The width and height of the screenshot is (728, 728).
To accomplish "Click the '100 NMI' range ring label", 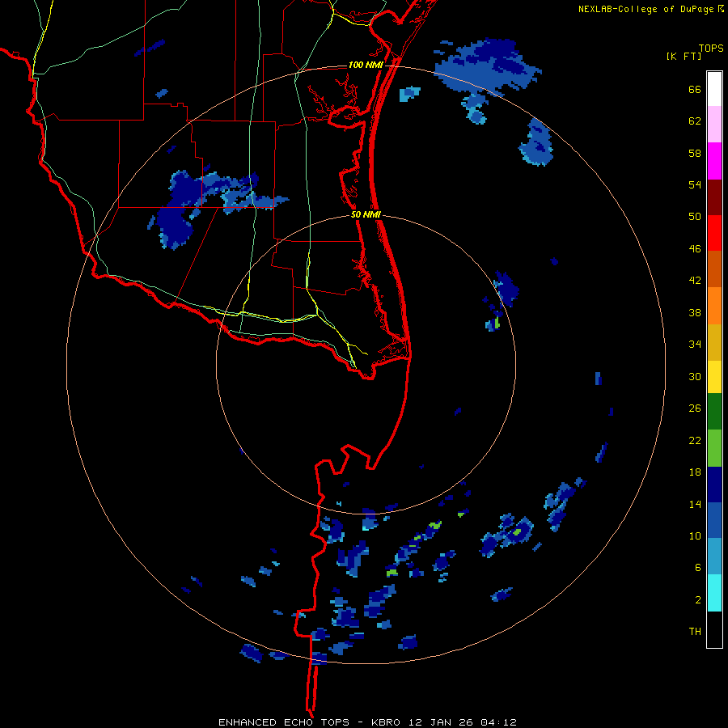I will click(x=366, y=65).
